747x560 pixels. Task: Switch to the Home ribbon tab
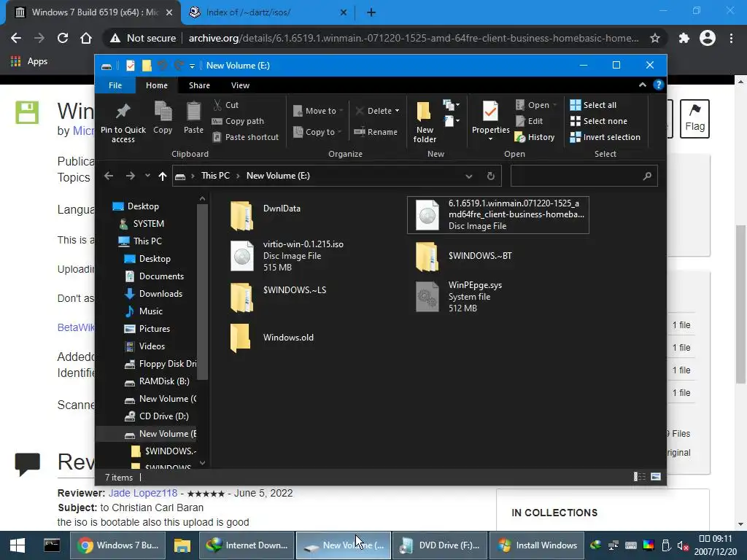156,85
